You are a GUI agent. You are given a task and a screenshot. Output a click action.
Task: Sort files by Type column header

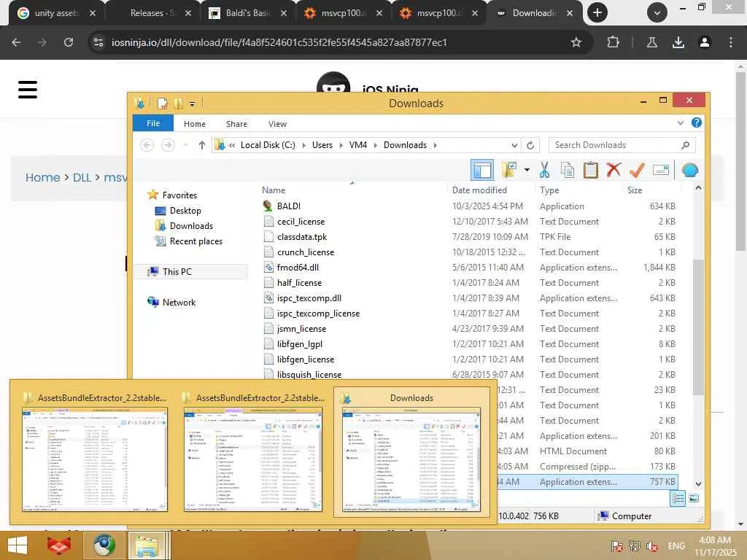549,190
